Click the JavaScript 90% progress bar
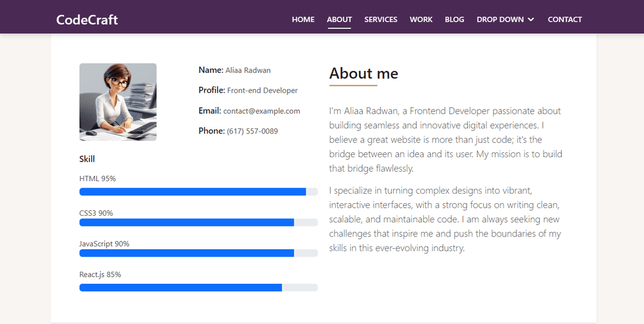The width and height of the screenshot is (644, 324). [198, 253]
